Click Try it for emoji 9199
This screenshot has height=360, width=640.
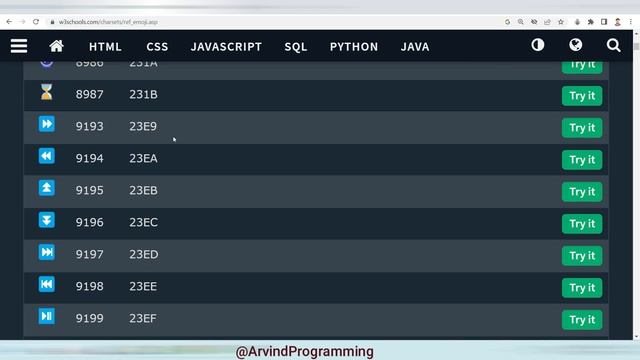coord(582,320)
